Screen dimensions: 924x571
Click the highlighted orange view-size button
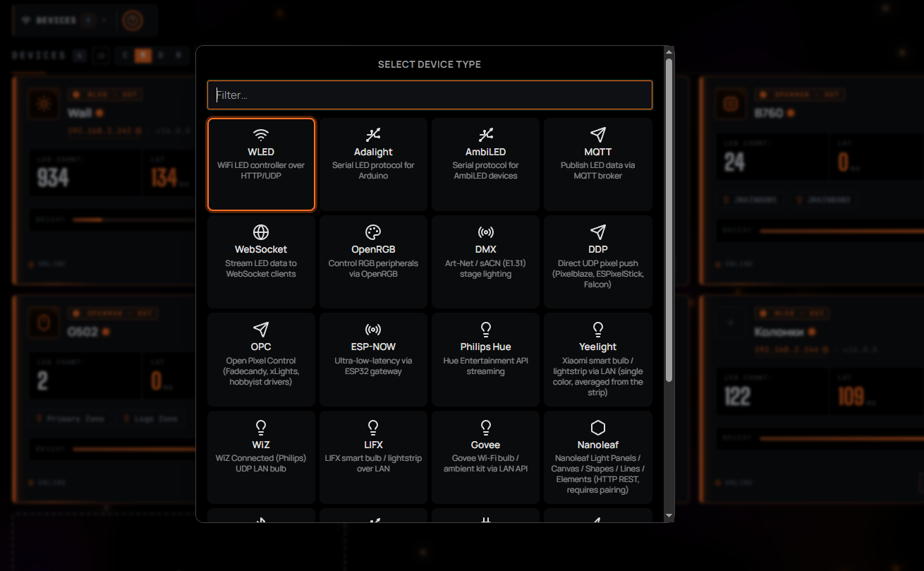click(x=143, y=55)
